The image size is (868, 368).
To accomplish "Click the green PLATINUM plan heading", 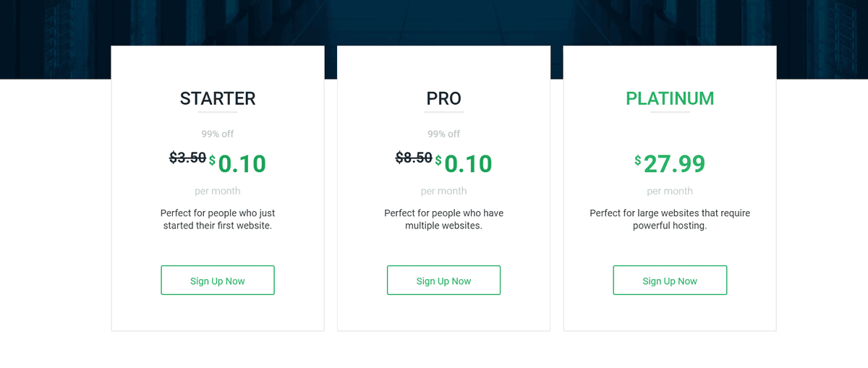I will (670, 98).
